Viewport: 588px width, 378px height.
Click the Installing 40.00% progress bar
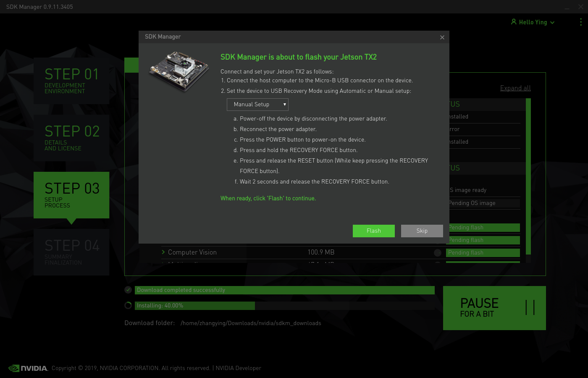[285, 306]
